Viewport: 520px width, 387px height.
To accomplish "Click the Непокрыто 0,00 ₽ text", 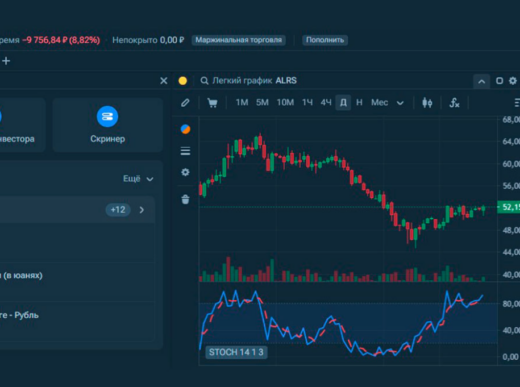I will pos(148,40).
